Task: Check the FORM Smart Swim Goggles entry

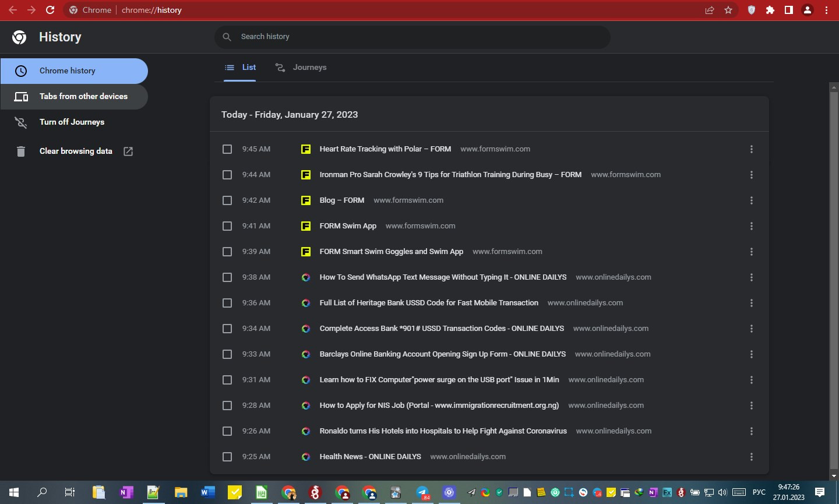Action: click(x=227, y=252)
